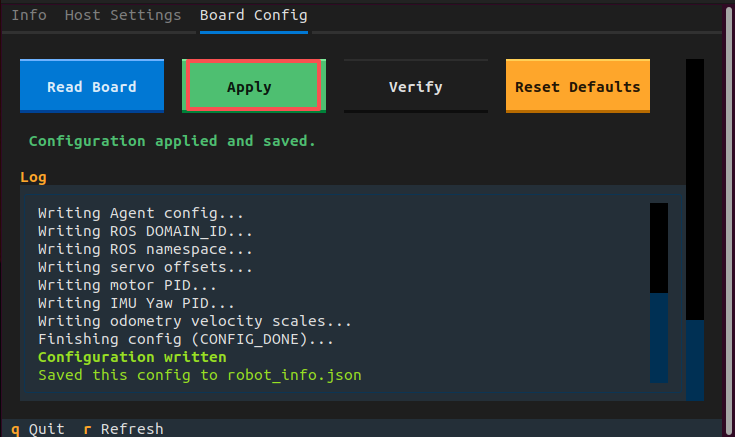The width and height of the screenshot is (735, 437).
Task: Open the Host Settings tab
Action: coord(123,15)
